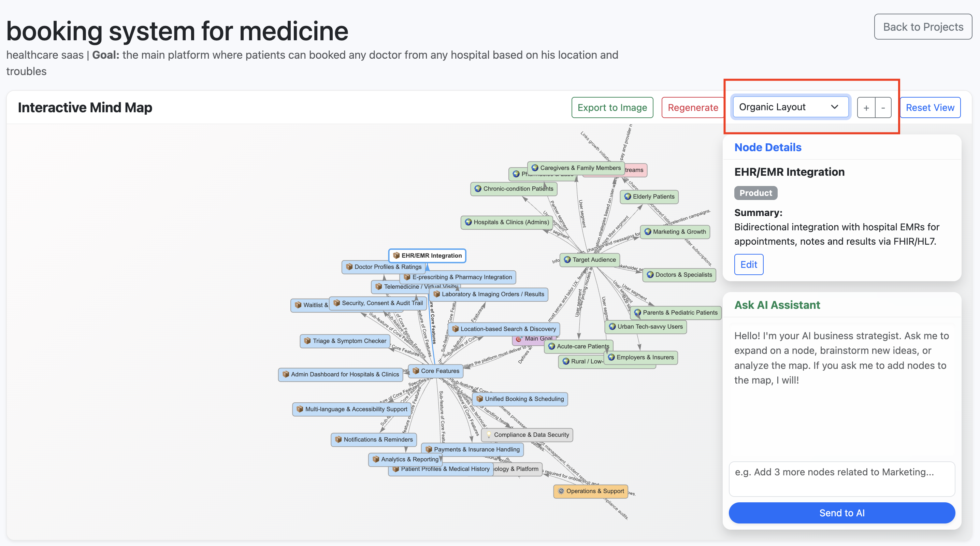
Task: Click the lightbulb icon on Compliance & Data Security
Action: [x=489, y=434]
